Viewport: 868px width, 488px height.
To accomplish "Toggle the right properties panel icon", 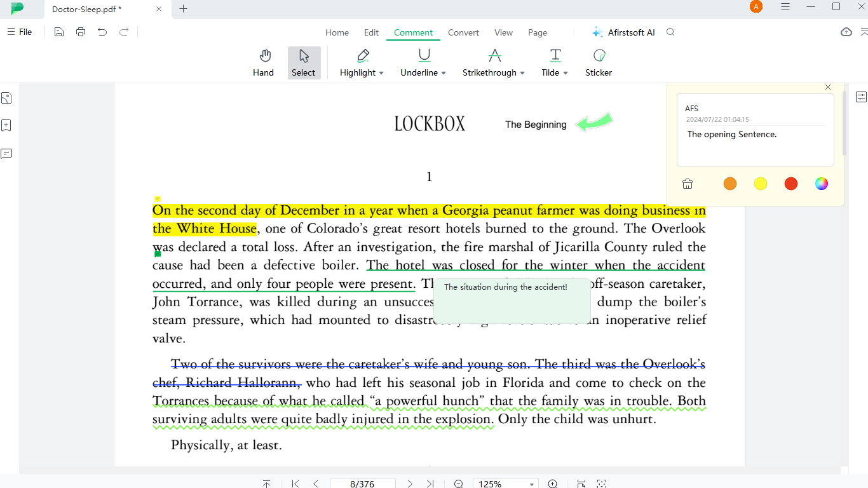I will [861, 97].
